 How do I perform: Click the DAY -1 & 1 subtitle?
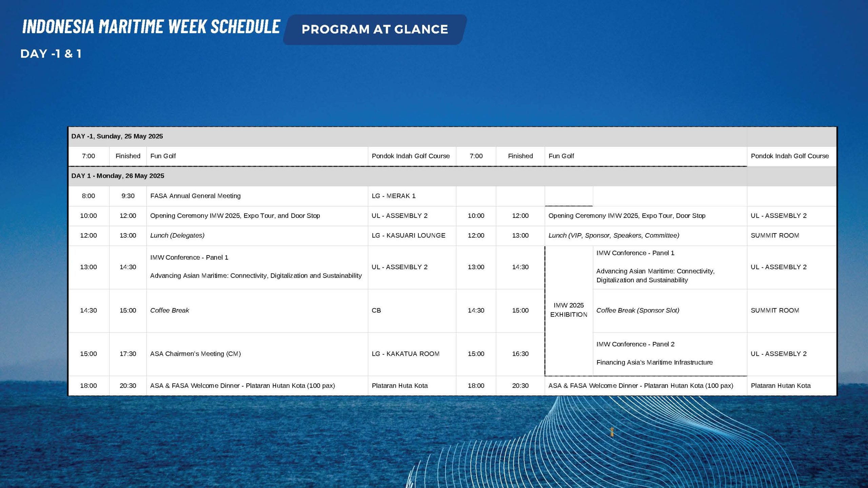51,54
